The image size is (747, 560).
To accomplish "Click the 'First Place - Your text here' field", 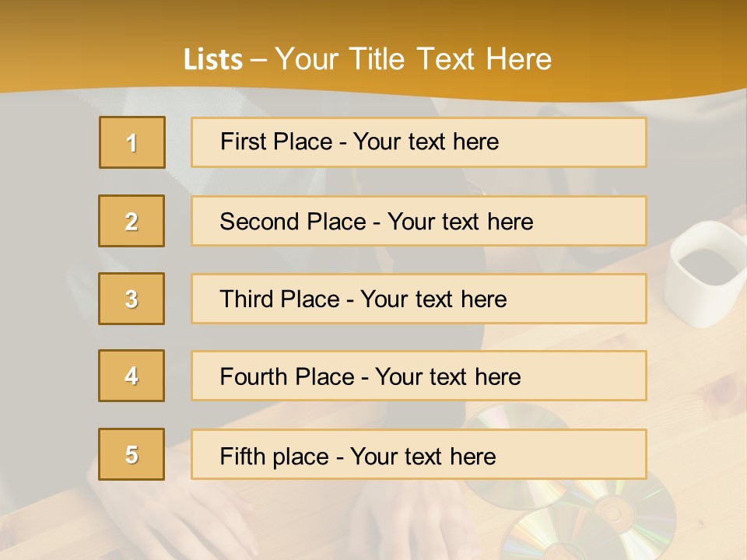I will coord(419,142).
